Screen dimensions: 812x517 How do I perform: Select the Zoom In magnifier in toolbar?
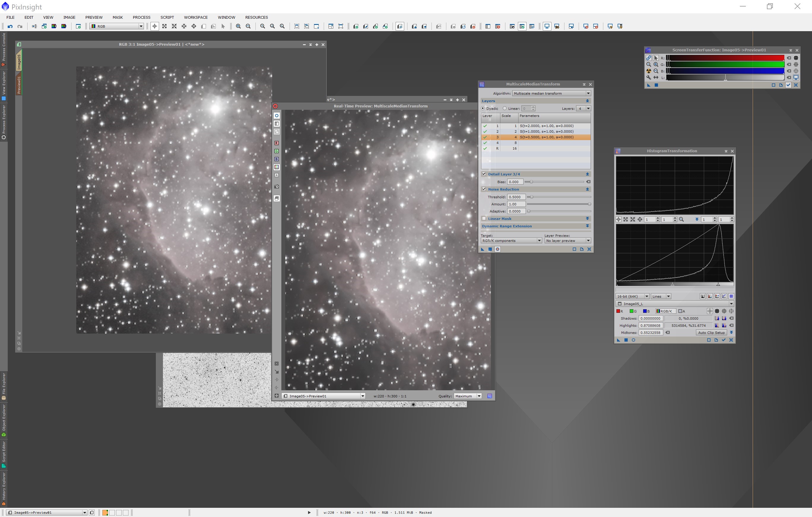point(238,26)
